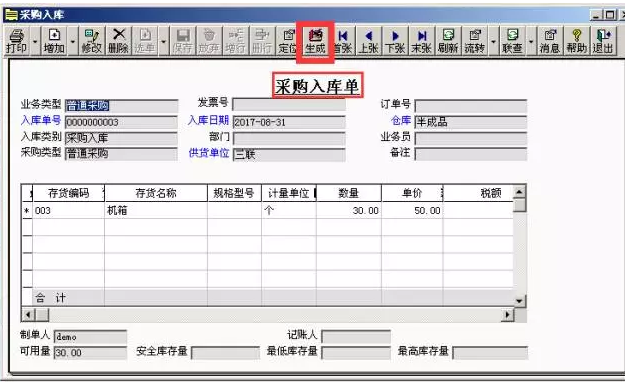Select the 修改 modify icon
This screenshot has height=382, width=625.
pos(92,41)
